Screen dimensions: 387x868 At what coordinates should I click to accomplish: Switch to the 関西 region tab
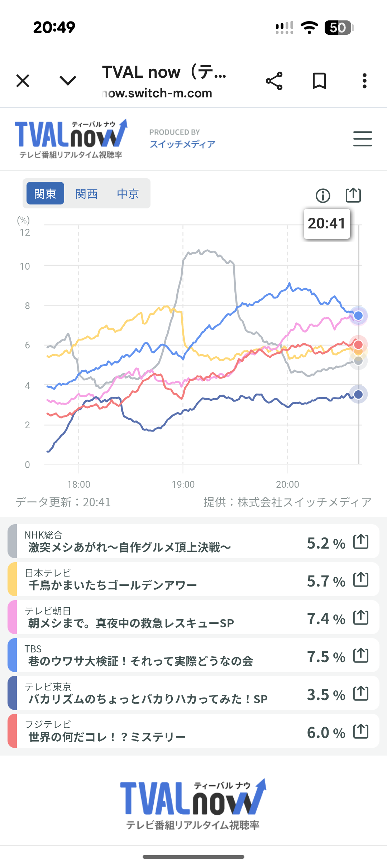tap(86, 194)
